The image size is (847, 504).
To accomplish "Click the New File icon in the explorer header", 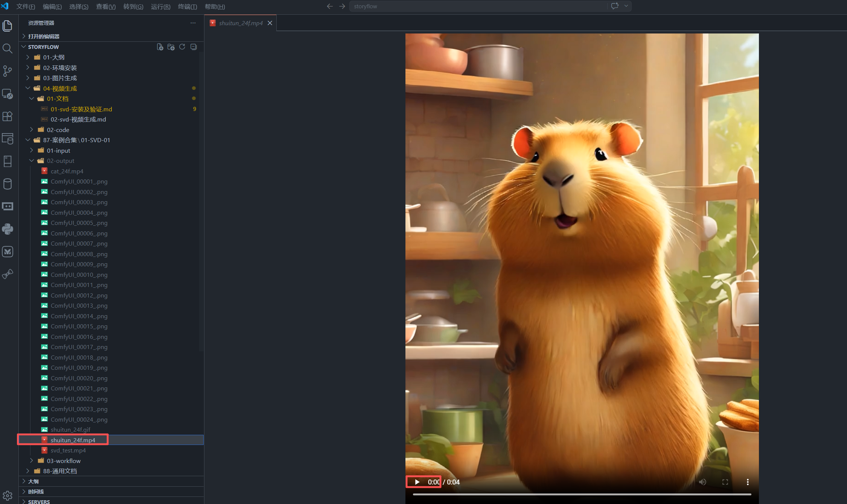I will click(x=160, y=47).
